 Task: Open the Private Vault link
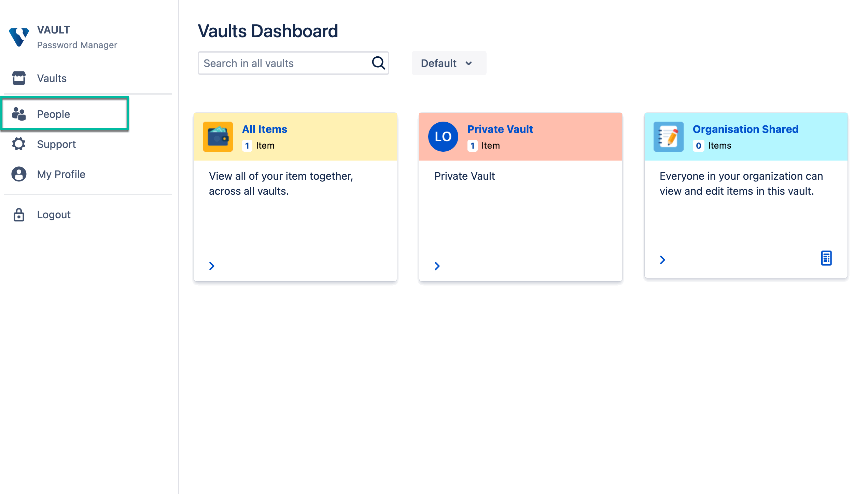tap(500, 129)
